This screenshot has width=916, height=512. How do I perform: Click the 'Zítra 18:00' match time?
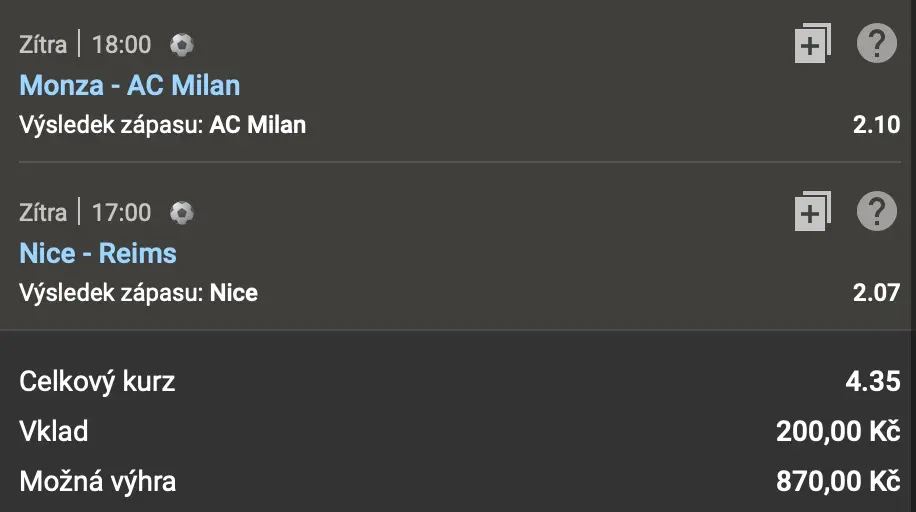85,45
